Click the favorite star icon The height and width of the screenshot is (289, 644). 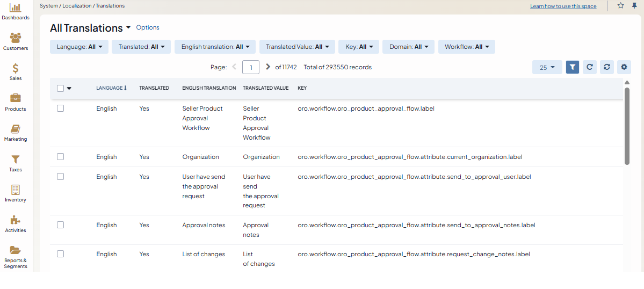pos(620,6)
